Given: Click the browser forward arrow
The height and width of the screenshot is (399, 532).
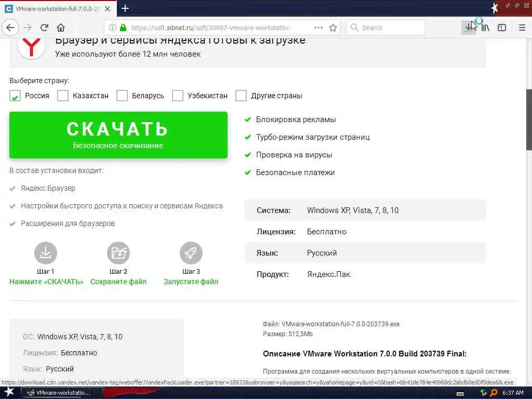Looking at the screenshot, I should pos(28,28).
